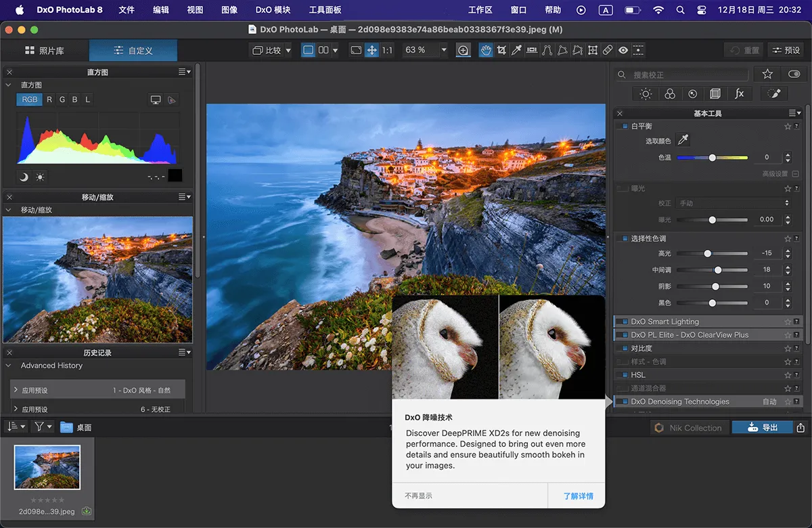Pick the white balance eyedropper in toolbar
The height and width of the screenshot is (528, 812).
517,50
